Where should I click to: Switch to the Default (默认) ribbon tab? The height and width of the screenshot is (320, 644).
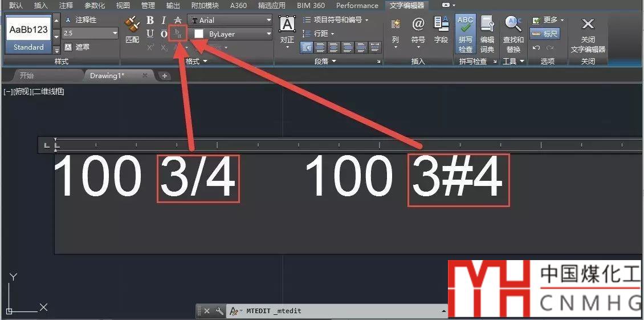(x=15, y=5)
